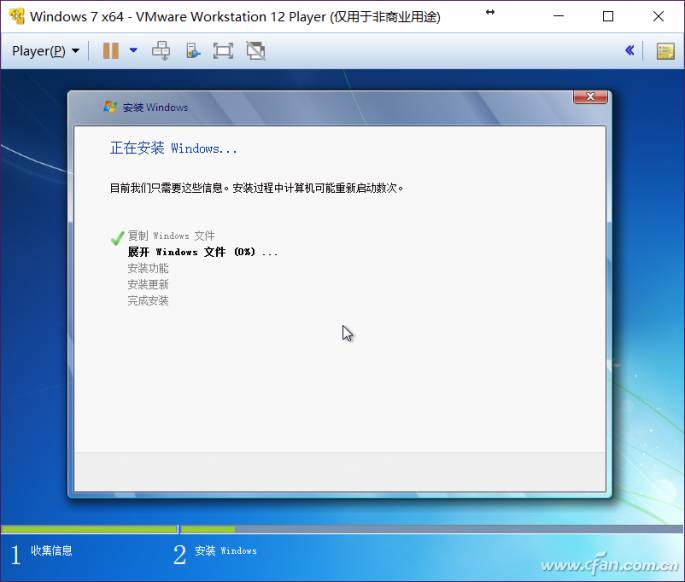Maximize the VMware Player window
The image size is (685, 582).
(x=608, y=17)
